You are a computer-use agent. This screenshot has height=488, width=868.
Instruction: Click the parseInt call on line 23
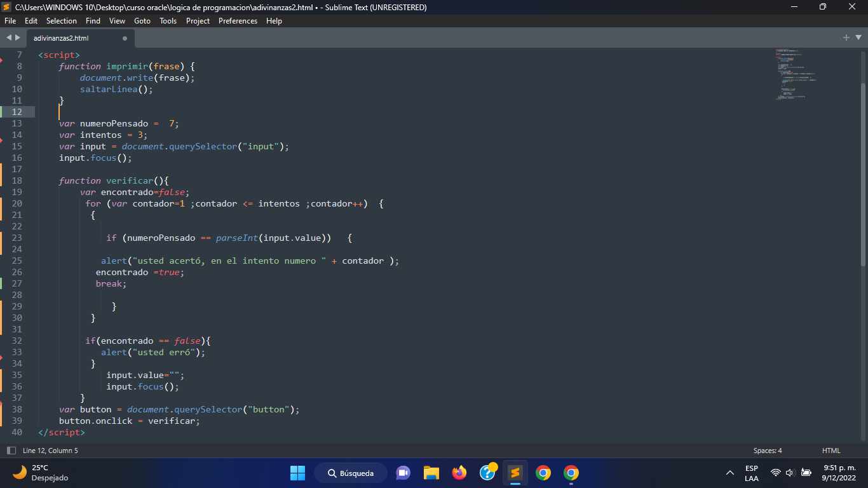236,238
